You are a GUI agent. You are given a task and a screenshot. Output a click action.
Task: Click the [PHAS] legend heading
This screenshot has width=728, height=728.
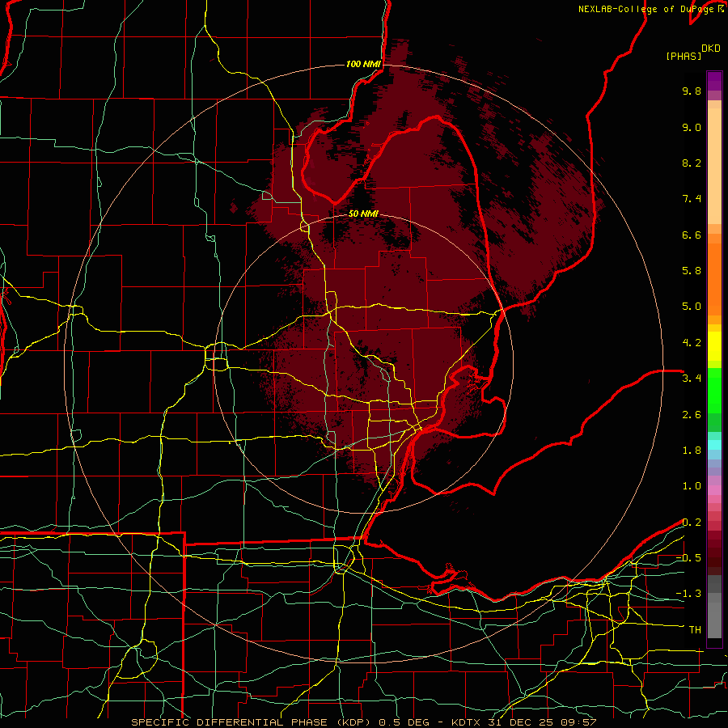[x=684, y=57]
